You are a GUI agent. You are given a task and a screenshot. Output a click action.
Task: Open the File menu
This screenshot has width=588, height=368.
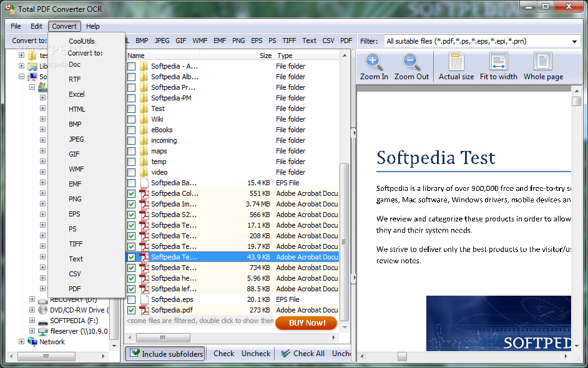point(16,26)
